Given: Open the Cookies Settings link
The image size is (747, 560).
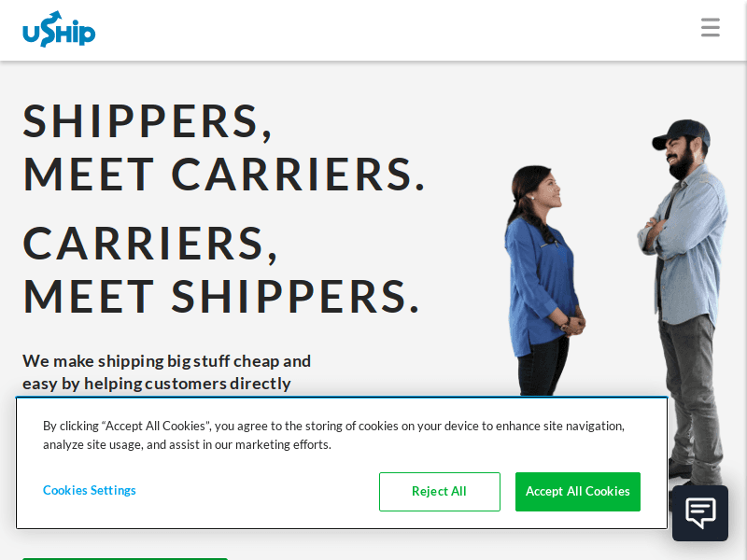Looking at the screenshot, I should click(x=90, y=490).
